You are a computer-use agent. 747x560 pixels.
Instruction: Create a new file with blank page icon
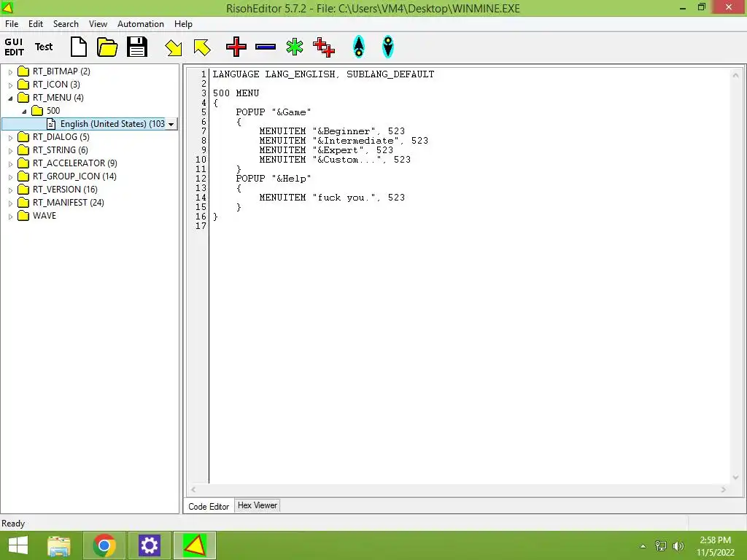click(x=79, y=47)
